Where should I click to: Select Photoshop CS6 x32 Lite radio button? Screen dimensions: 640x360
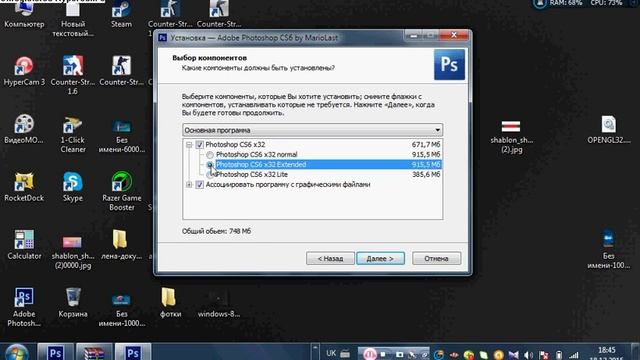coord(210,175)
